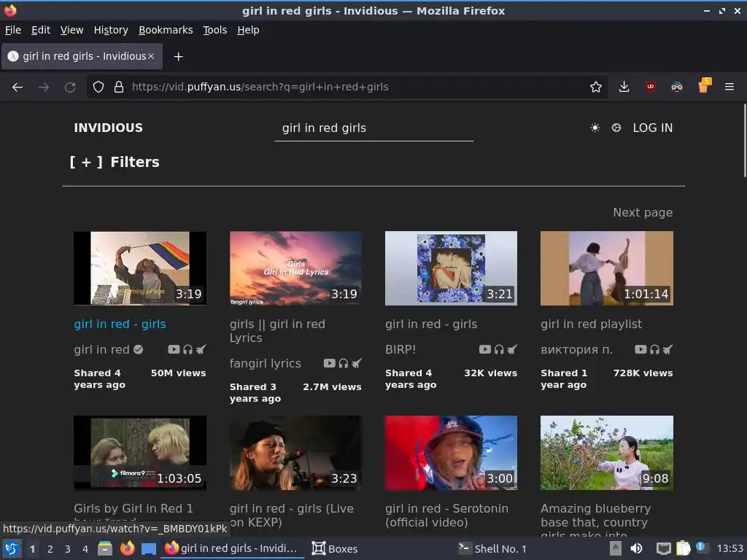Click the blueberry 9:08 video thumbnail
Screen dimensions: 747x560
pyautogui.click(x=606, y=452)
